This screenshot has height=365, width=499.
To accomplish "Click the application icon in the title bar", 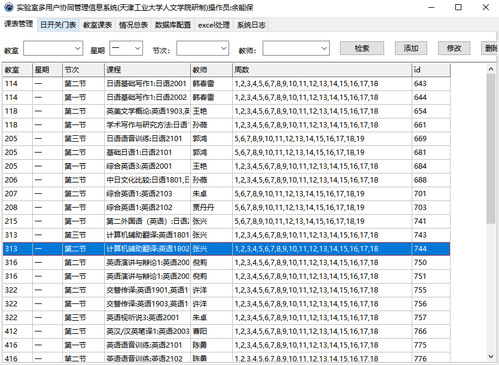I will click(8, 7).
